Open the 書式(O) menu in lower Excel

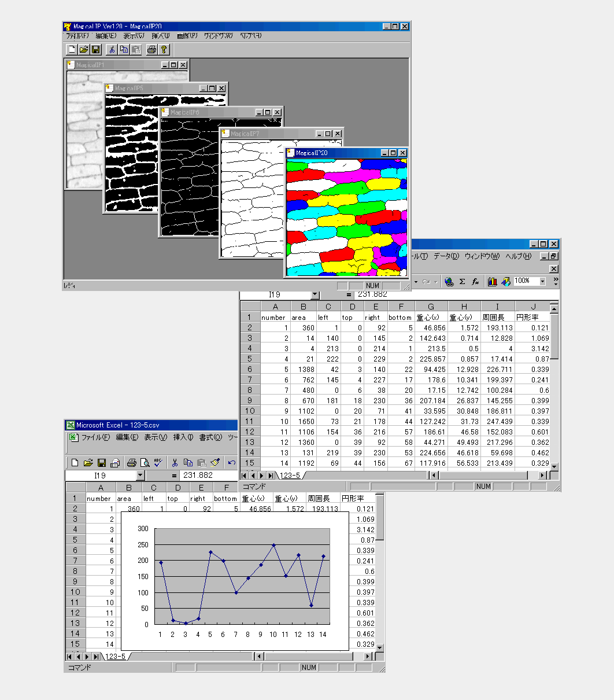pos(210,437)
